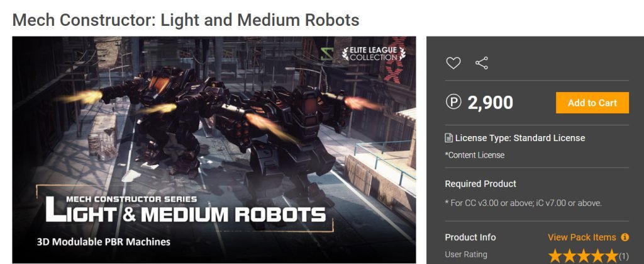644x264 pixels.
Task: Click the CC v3.00 requirement note
Action: tap(523, 203)
